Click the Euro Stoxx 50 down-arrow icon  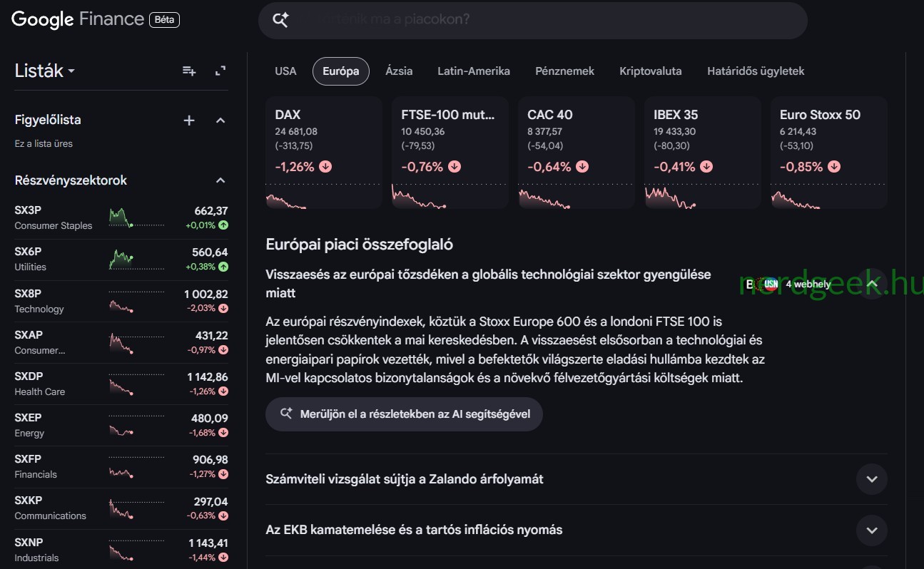click(834, 167)
